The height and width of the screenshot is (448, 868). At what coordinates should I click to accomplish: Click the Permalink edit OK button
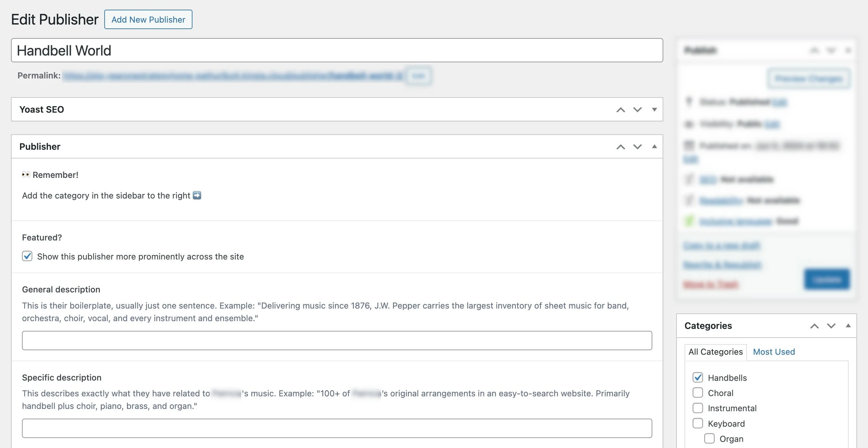click(417, 74)
